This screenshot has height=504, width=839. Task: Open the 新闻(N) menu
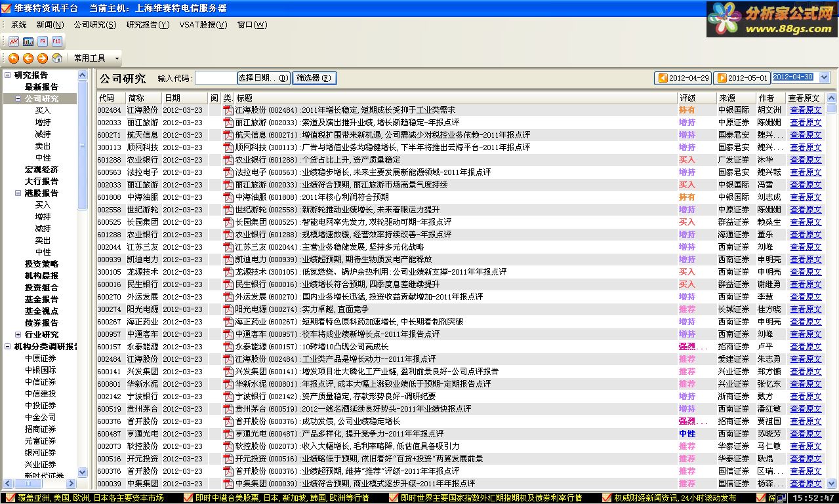50,25
